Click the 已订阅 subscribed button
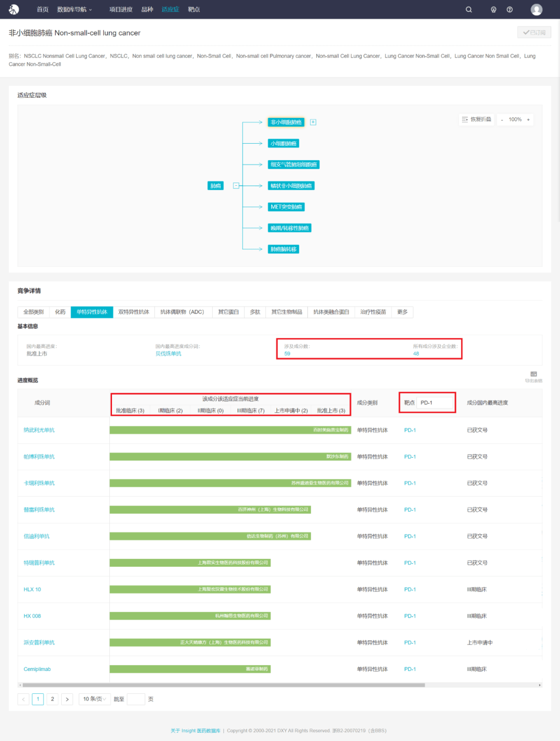The height and width of the screenshot is (741, 560). pos(534,32)
